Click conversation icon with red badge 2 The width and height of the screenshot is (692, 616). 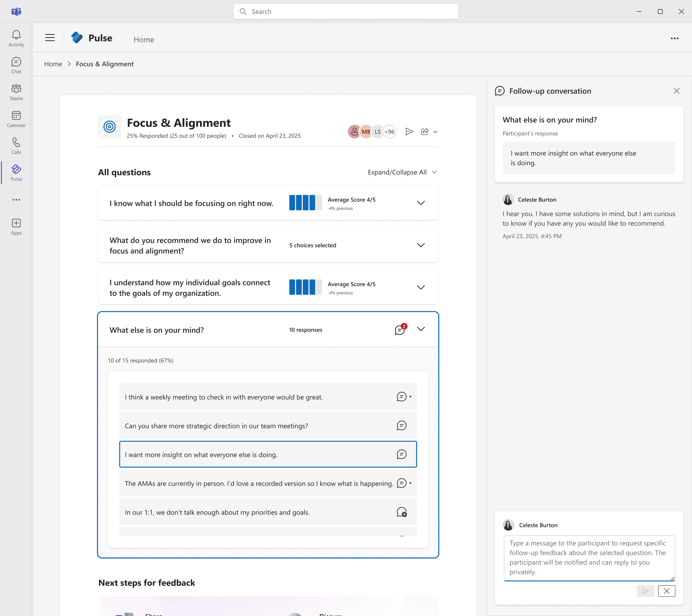[x=400, y=330]
